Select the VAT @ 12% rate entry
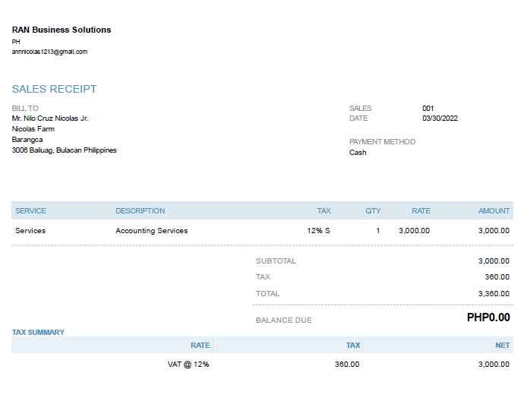This screenshot has height=420, width=524. point(188,364)
